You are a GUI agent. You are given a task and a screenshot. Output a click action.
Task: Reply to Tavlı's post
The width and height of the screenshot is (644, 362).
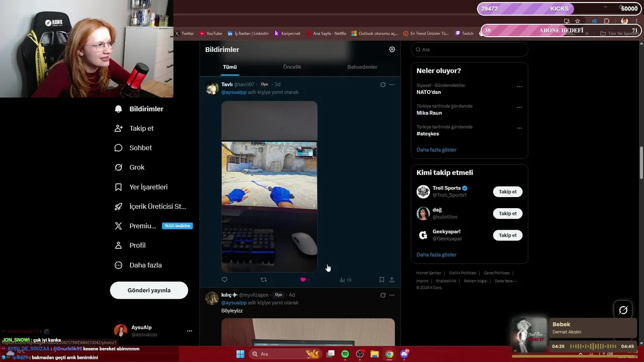[224, 280]
